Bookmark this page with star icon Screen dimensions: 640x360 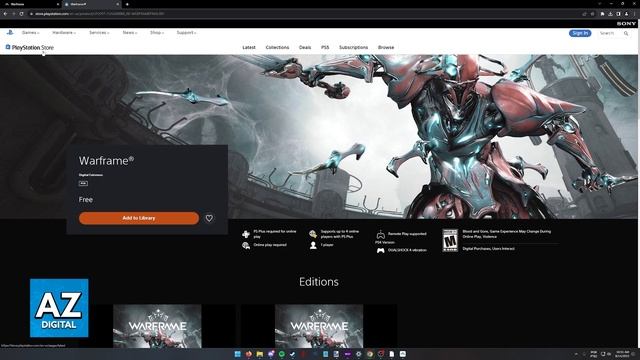pos(592,14)
